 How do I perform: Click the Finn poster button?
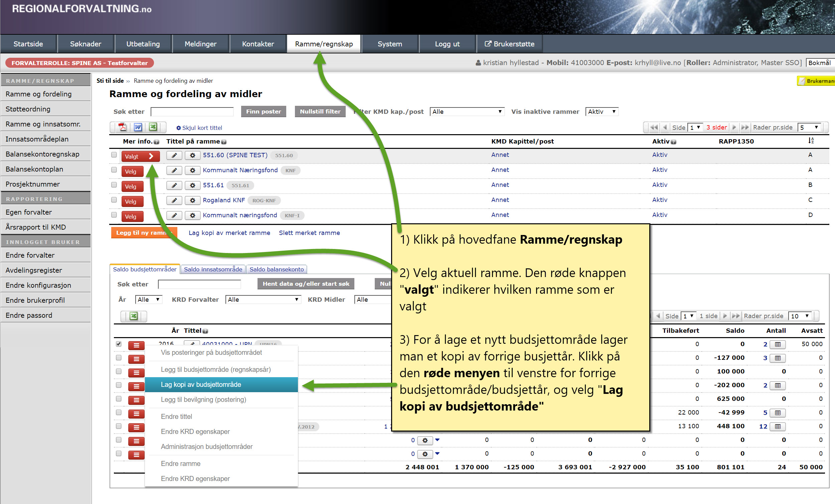[x=263, y=111]
